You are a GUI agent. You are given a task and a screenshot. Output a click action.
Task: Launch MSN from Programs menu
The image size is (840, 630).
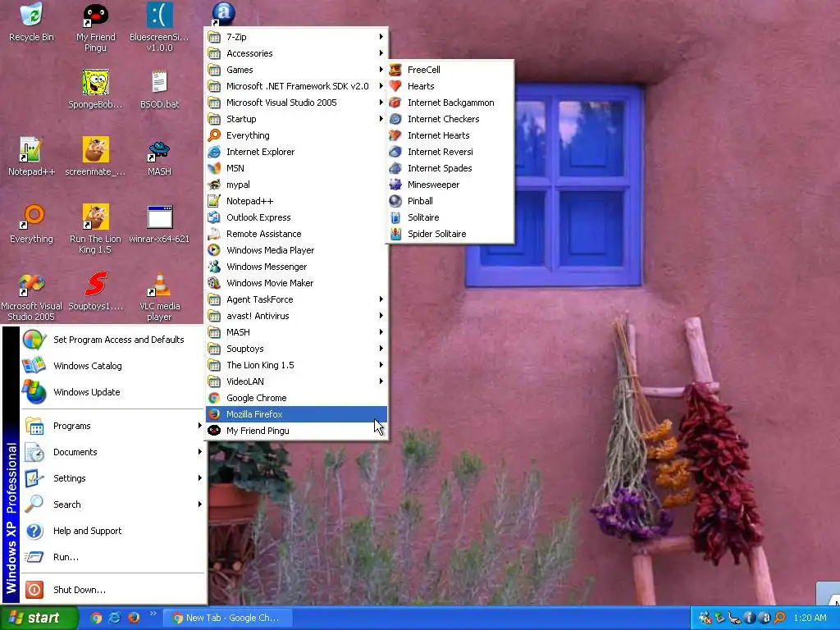tap(296, 168)
